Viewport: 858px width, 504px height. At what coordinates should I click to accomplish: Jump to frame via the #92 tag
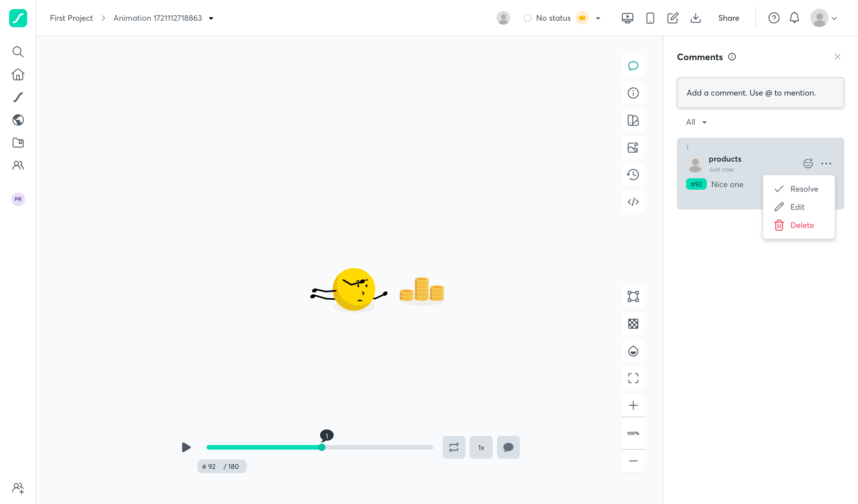(696, 184)
